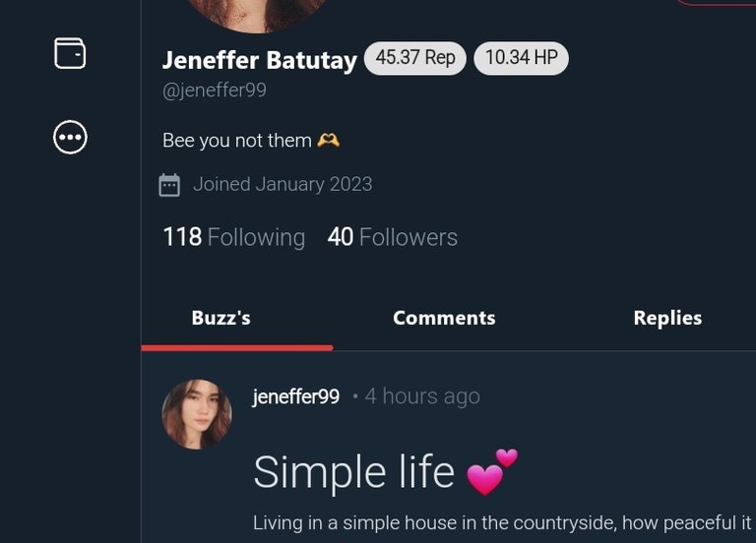Click the 4 hours ago timestamp
Screen dimensions: 756x543
click(x=422, y=396)
